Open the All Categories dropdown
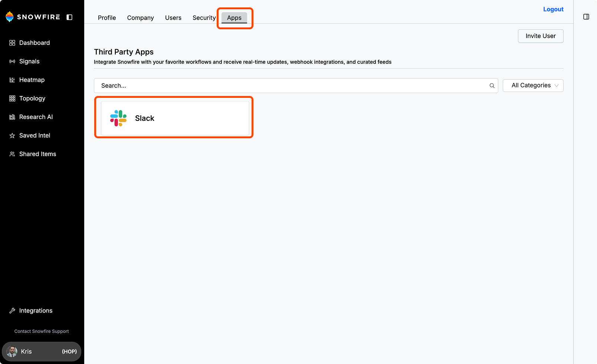The image size is (597, 364). [x=533, y=86]
